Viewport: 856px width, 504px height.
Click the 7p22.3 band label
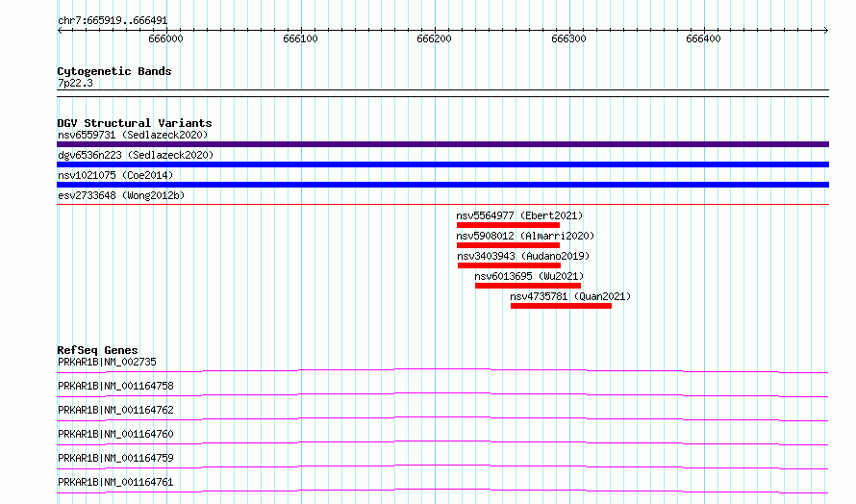(75, 83)
